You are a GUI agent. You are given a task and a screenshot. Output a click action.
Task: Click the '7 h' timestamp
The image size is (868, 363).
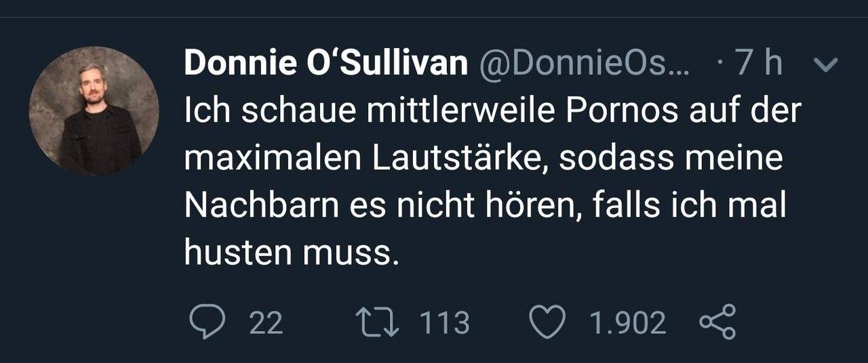tap(759, 64)
